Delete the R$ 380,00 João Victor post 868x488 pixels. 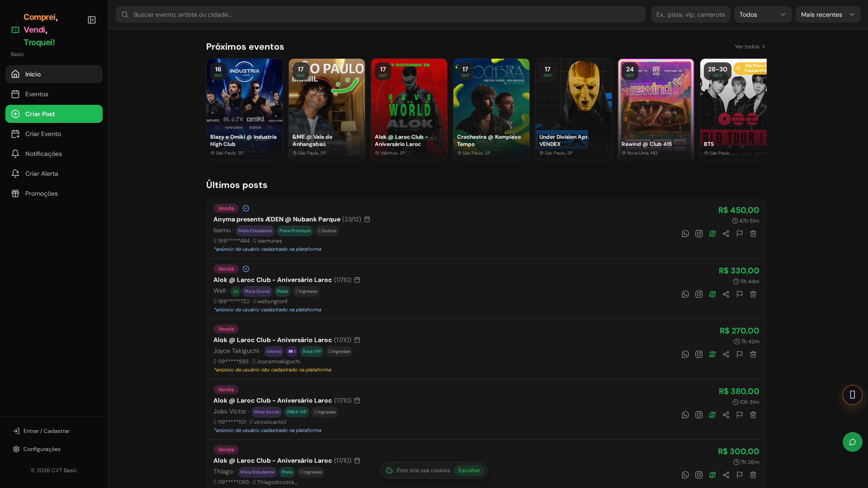[753, 415]
